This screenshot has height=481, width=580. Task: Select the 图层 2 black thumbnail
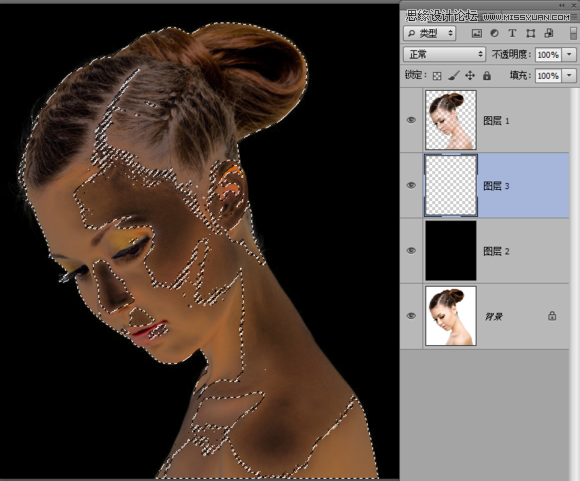[x=451, y=250]
